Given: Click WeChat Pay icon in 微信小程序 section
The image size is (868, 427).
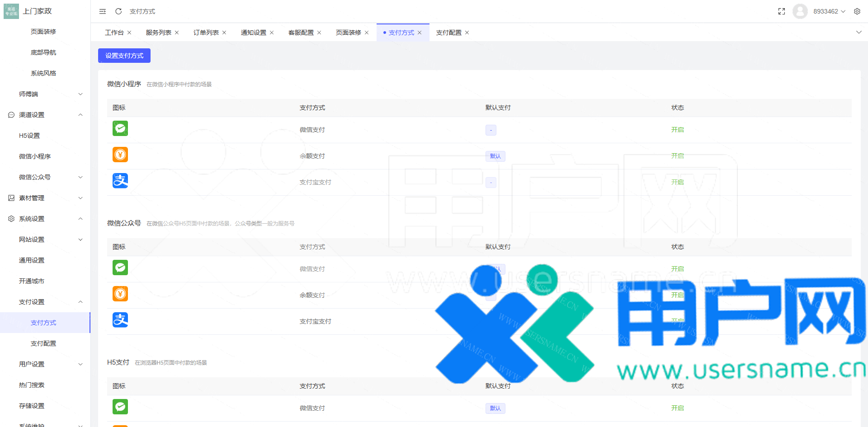Looking at the screenshot, I should pos(120,129).
